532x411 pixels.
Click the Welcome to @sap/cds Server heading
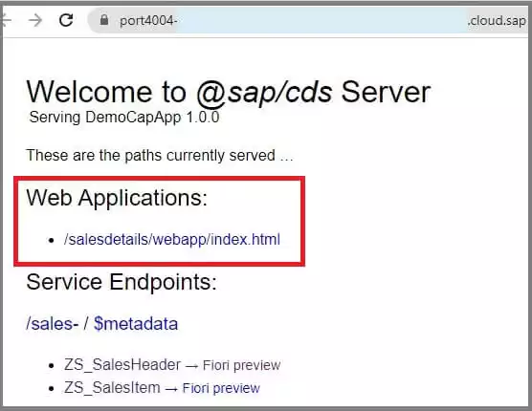tap(229, 92)
